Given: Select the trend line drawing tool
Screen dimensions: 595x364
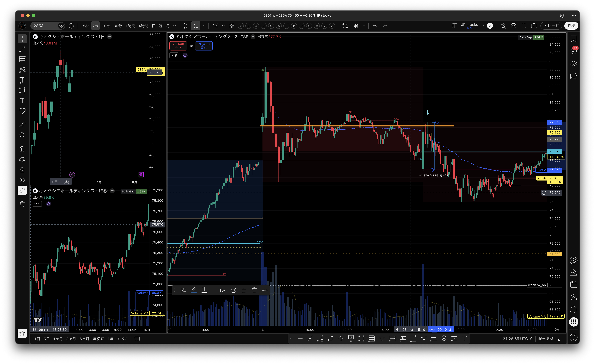Looking at the screenshot, I should (x=22, y=49).
